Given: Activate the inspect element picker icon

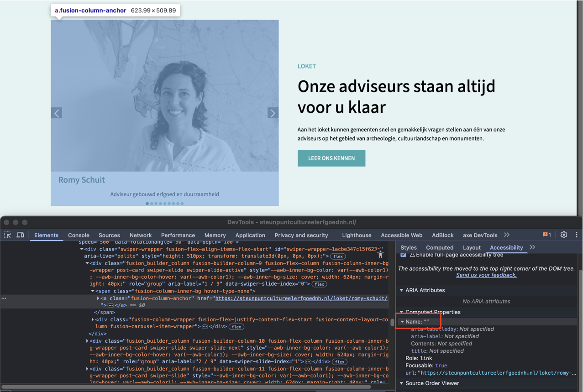Looking at the screenshot, I should pyautogui.click(x=8, y=235).
